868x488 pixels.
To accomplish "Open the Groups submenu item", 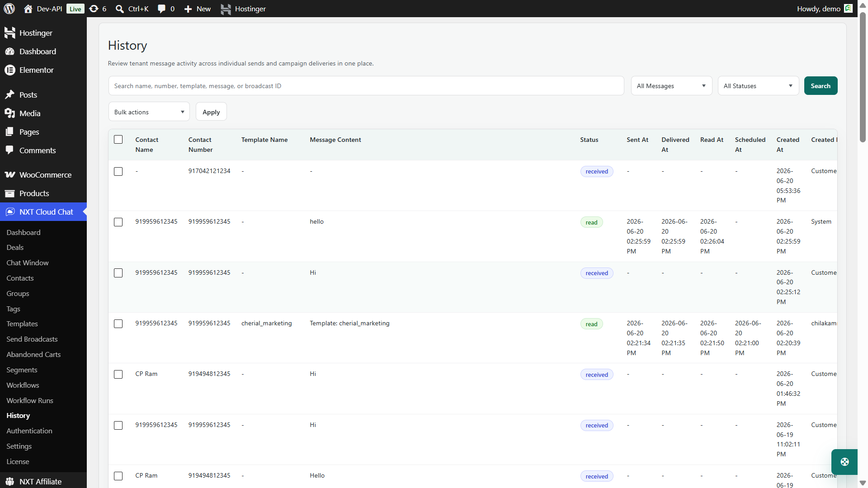I will (18, 294).
